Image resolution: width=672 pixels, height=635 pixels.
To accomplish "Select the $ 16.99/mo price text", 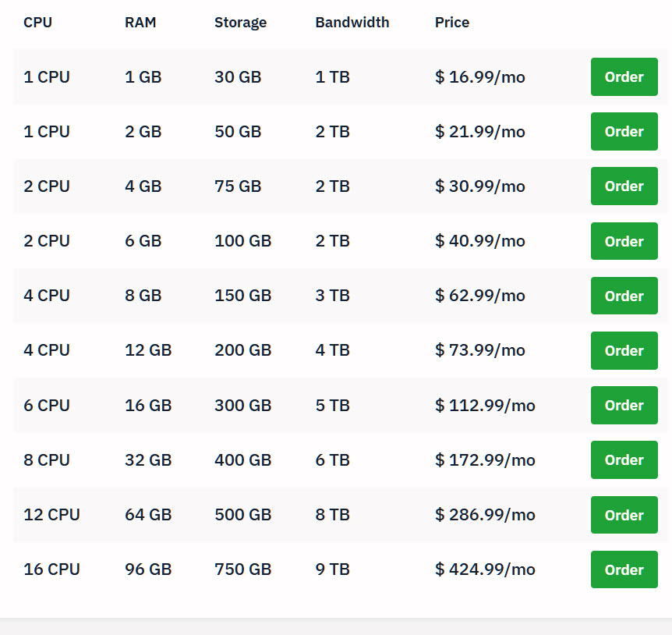I will (480, 77).
